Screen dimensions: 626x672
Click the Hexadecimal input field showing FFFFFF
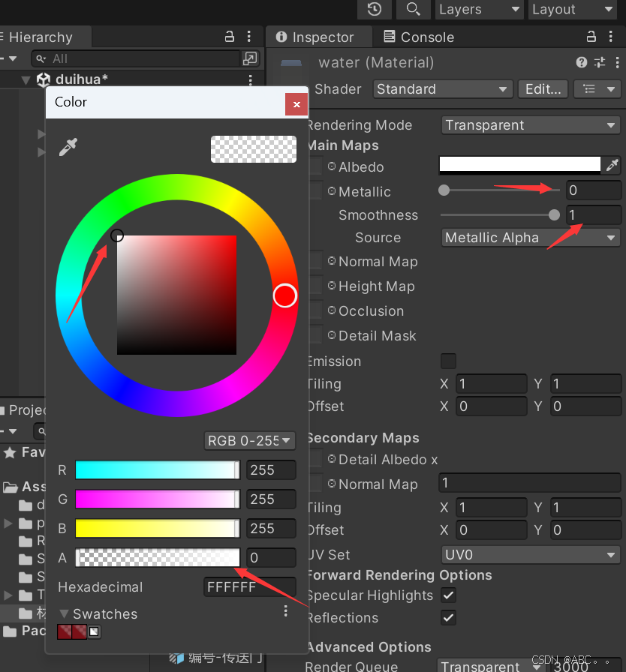pyautogui.click(x=248, y=587)
